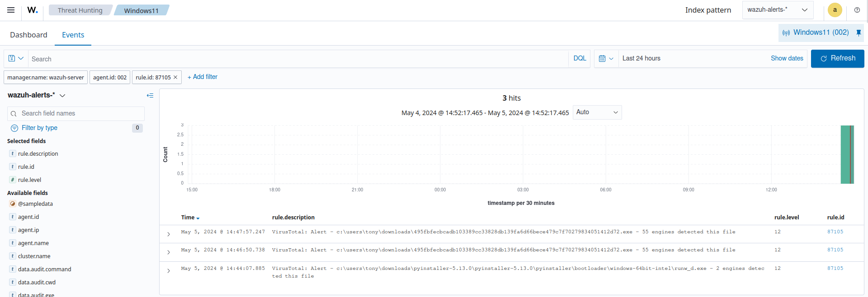Unpin the Windows11 (002) agent

(859, 32)
